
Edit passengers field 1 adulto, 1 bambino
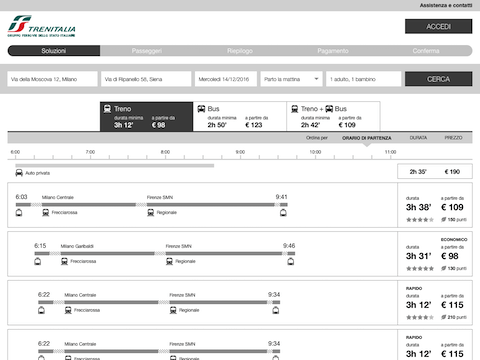pos(364,79)
